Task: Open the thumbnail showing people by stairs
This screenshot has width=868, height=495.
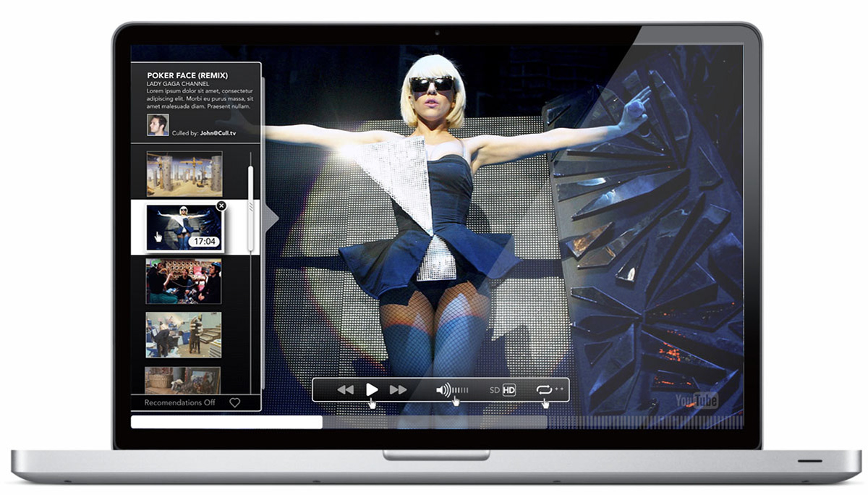Action: [x=184, y=334]
